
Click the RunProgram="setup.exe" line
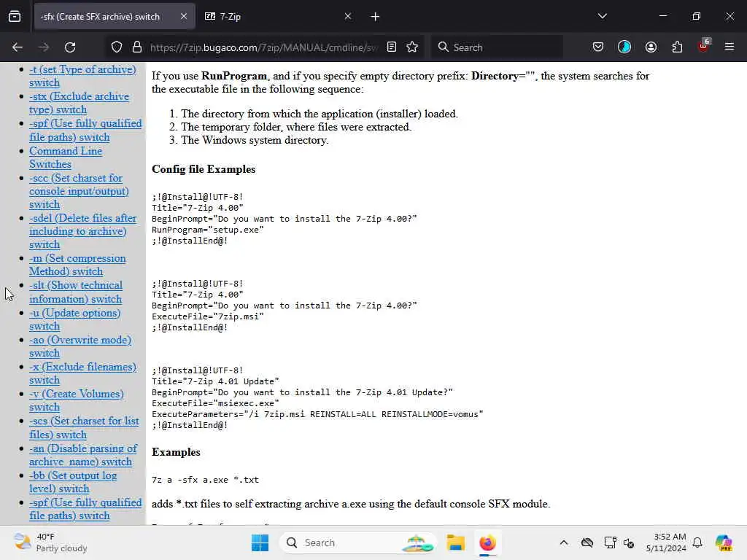208,230
